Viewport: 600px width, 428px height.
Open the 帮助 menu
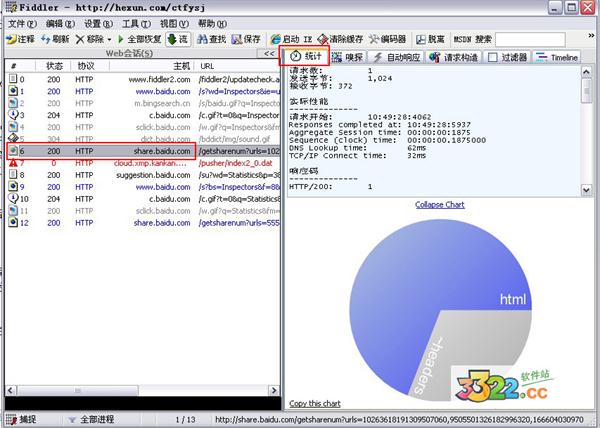(212, 24)
